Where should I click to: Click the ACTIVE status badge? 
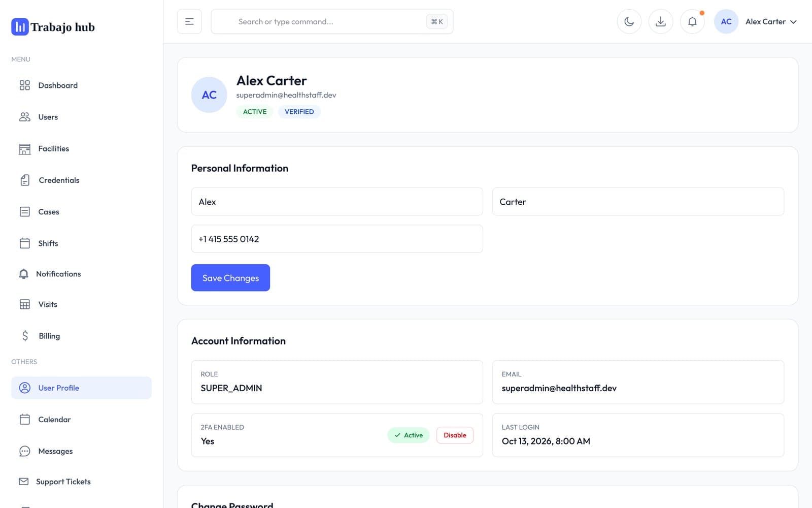click(x=255, y=112)
